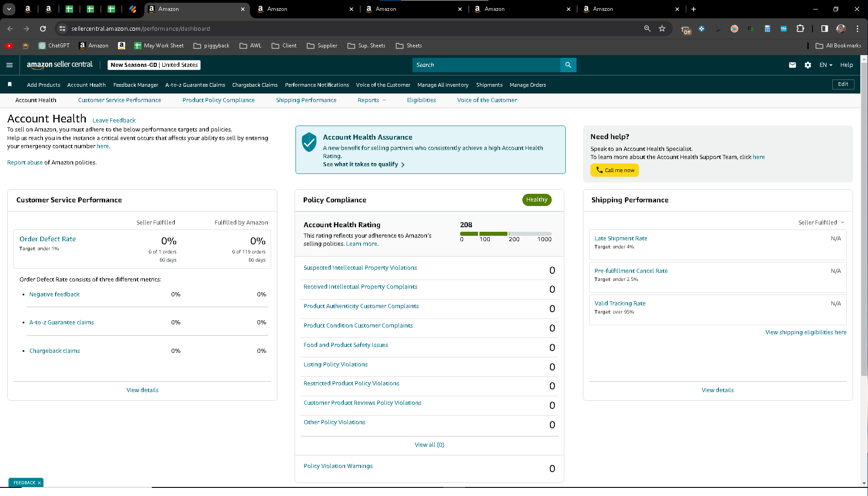Switch to Customer Service Performance tab

coord(119,100)
